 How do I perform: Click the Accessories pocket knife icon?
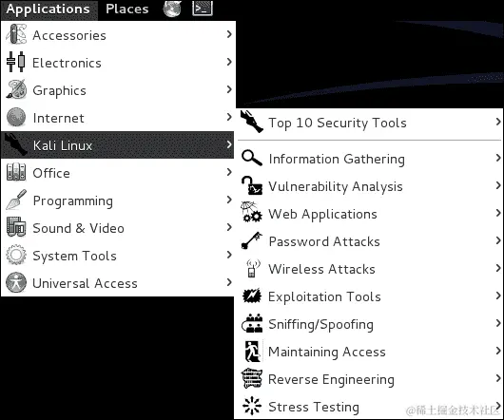(16, 34)
